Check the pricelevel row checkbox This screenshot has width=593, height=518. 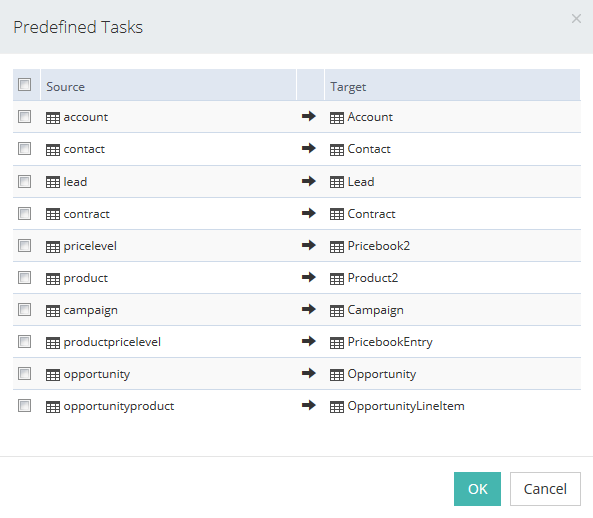(25, 246)
